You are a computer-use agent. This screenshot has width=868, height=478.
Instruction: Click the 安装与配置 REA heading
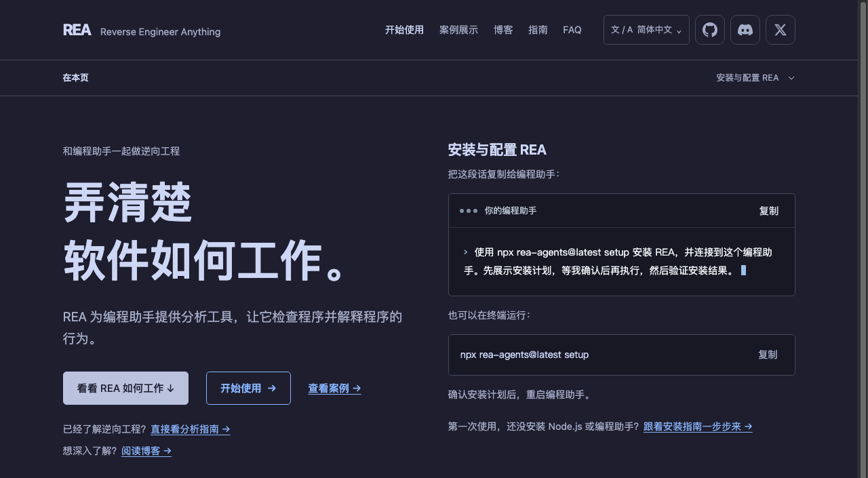click(x=497, y=150)
